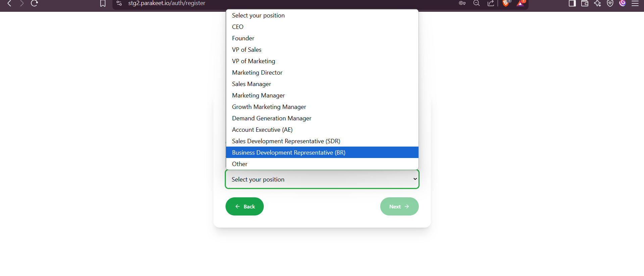
Task: Click the browser back arrow
Action: [9, 3]
